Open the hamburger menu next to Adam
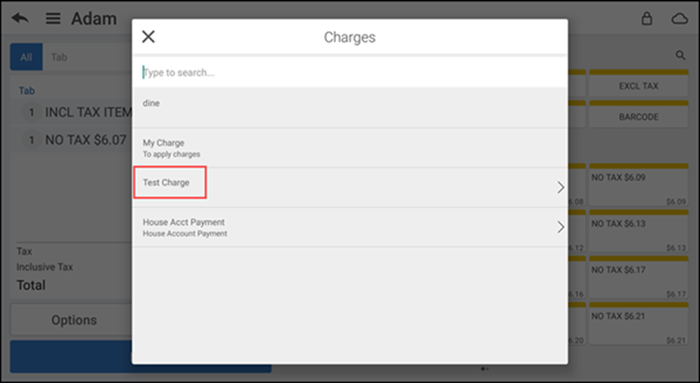The image size is (700, 383). (x=53, y=18)
